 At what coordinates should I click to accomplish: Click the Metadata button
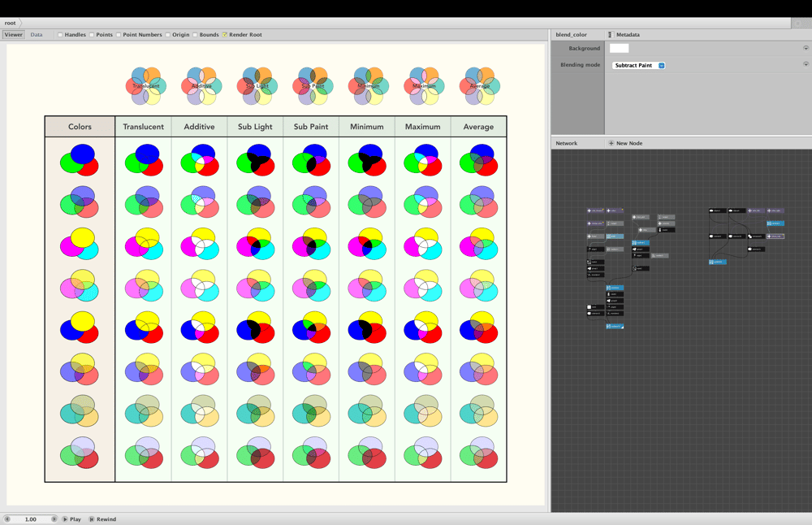coord(624,35)
